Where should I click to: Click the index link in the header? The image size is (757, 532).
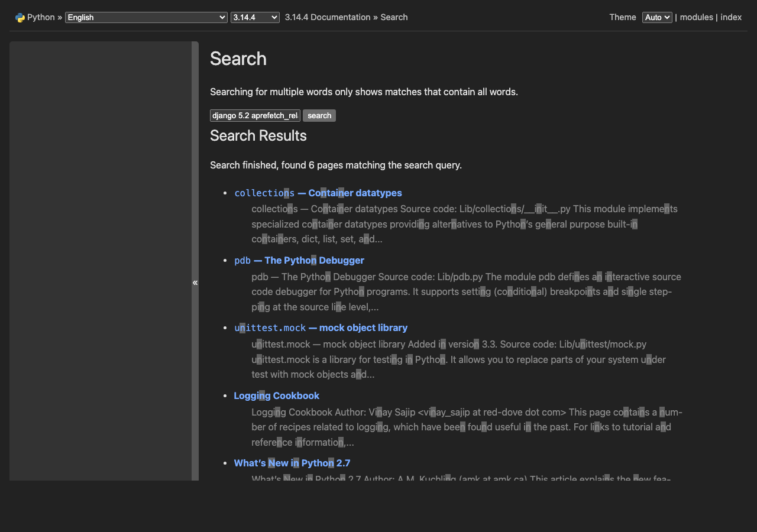click(x=731, y=17)
